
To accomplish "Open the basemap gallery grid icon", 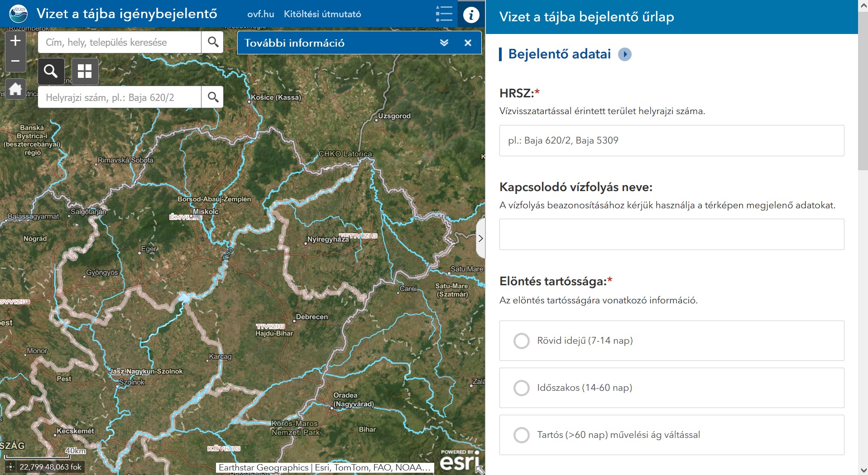I will coord(85,71).
